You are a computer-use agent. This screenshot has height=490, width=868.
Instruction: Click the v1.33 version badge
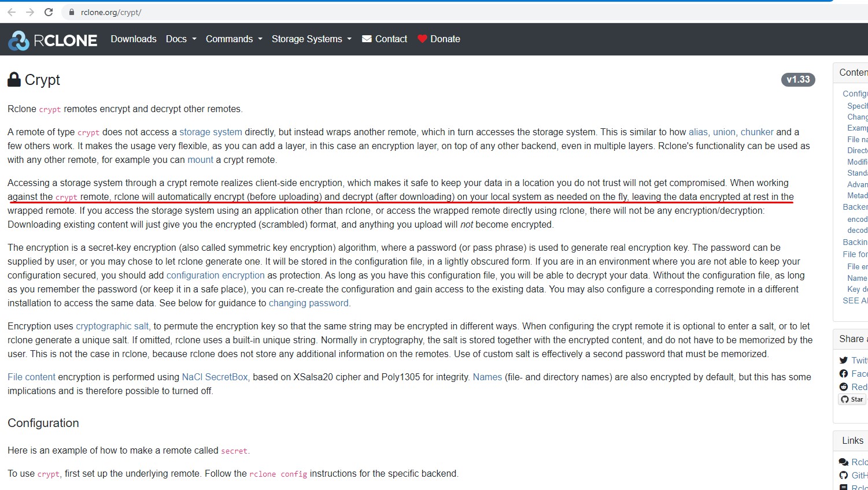click(798, 80)
